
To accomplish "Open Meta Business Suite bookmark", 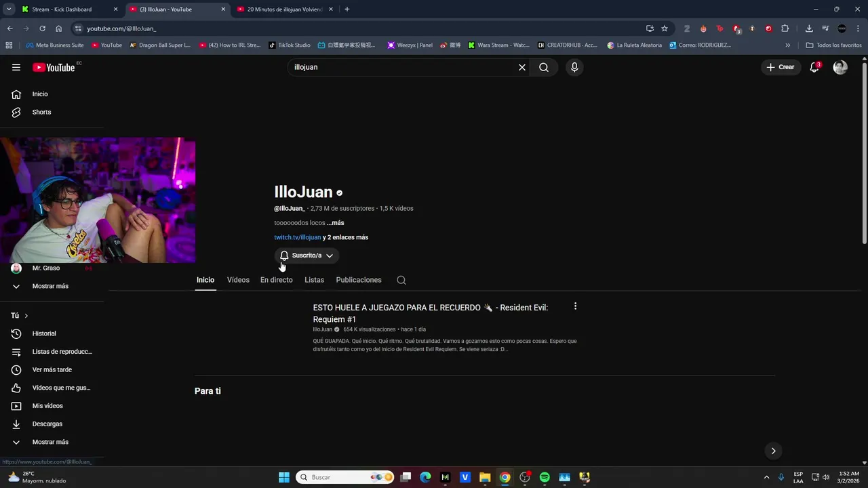I will pos(55,45).
